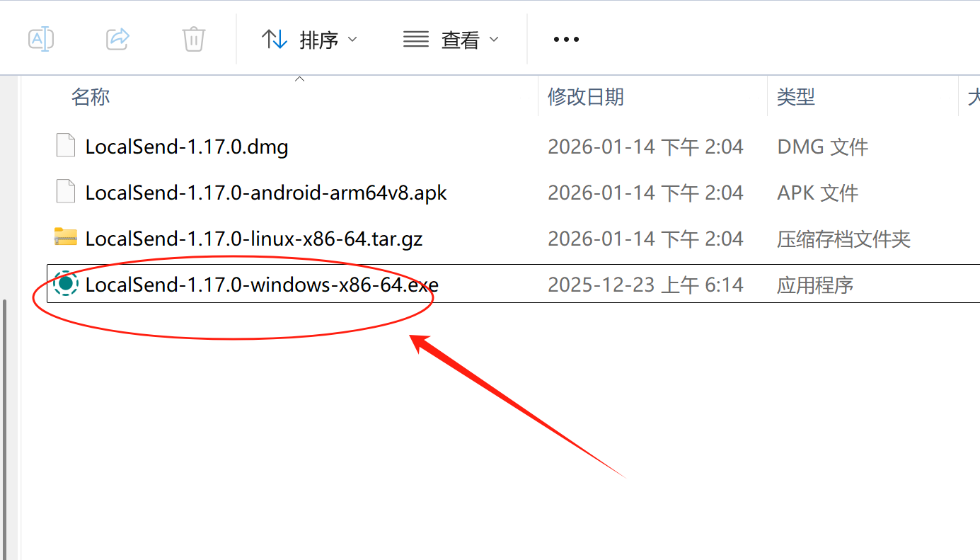This screenshot has height=560, width=980.
Task: Click the 类型 column header
Action: (x=796, y=97)
